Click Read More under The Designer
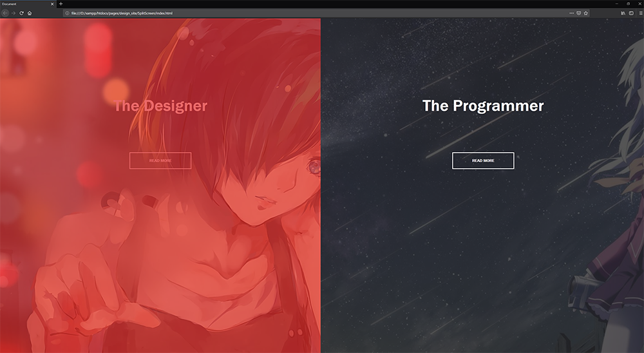The height and width of the screenshot is (353, 644). coord(160,160)
